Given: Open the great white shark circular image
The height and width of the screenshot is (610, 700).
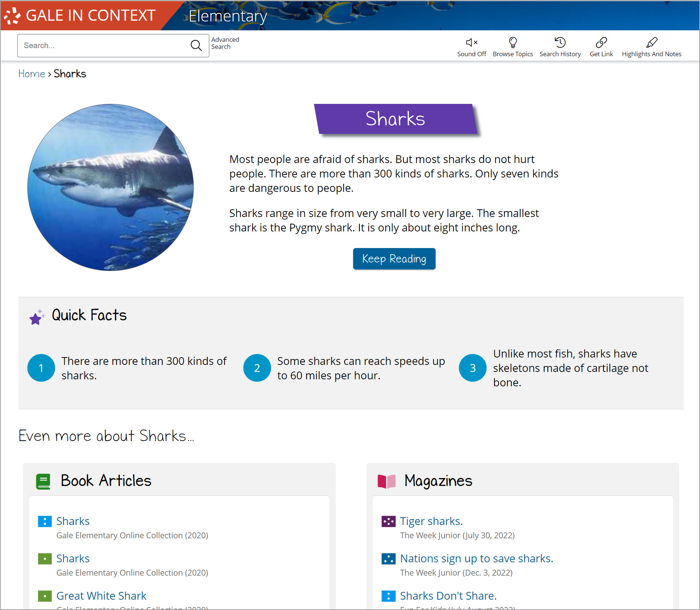Looking at the screenshot, I should pos(111,187).
